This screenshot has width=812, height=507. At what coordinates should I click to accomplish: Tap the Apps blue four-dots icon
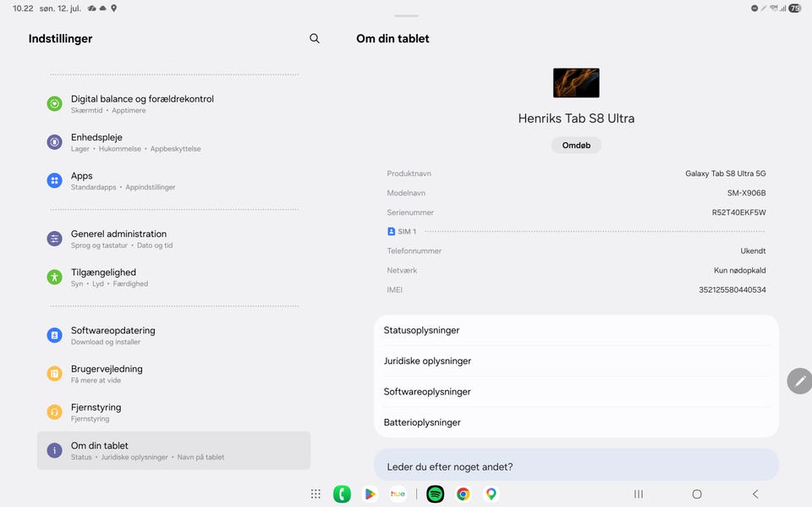(54, 180)
